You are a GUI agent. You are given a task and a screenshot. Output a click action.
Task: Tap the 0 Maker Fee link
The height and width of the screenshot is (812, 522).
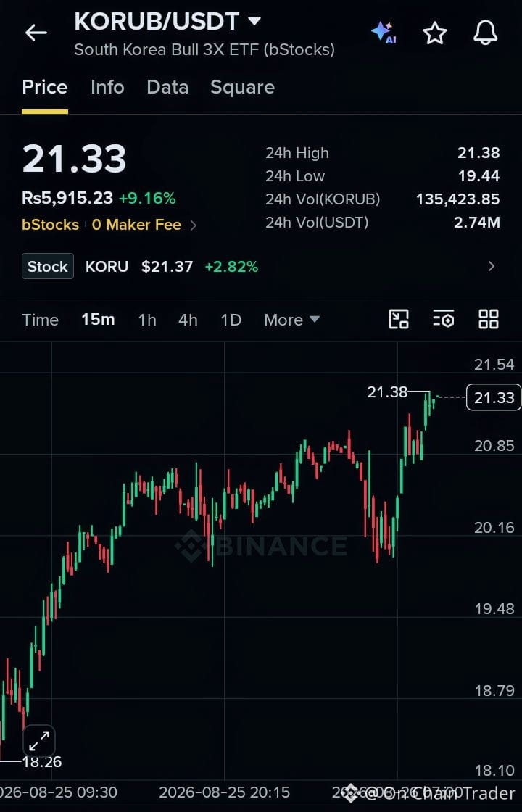coord(136,225)
